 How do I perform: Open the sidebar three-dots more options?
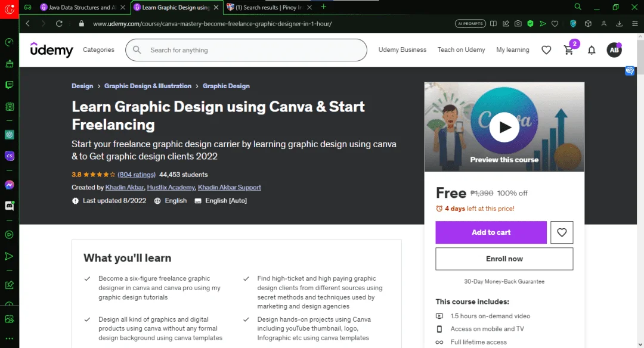coord(9,338)
